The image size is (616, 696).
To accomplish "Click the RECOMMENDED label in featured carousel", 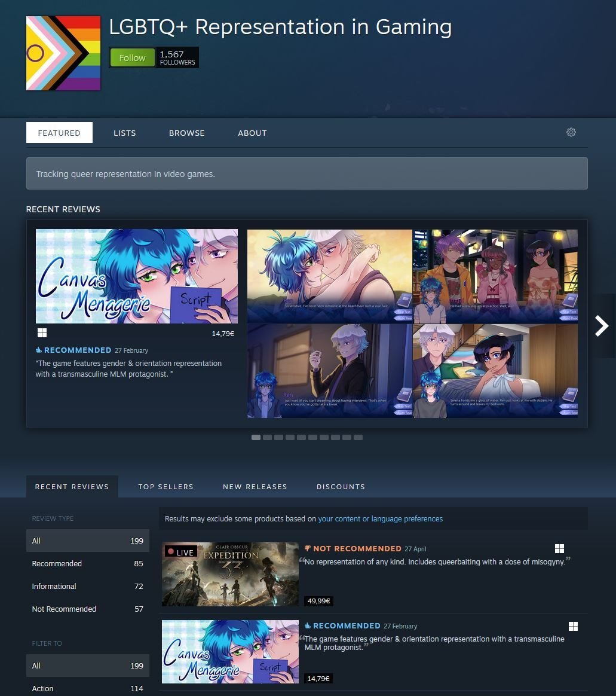I will 78,350.
